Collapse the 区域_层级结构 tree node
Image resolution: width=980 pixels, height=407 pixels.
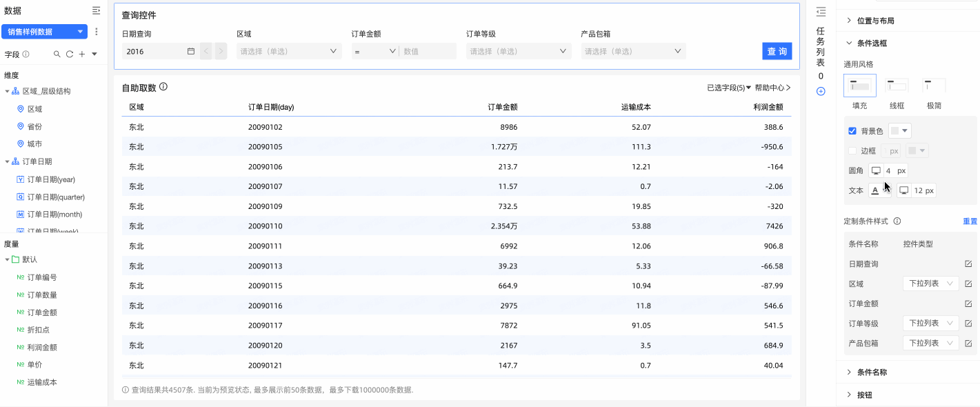[7, 91]
